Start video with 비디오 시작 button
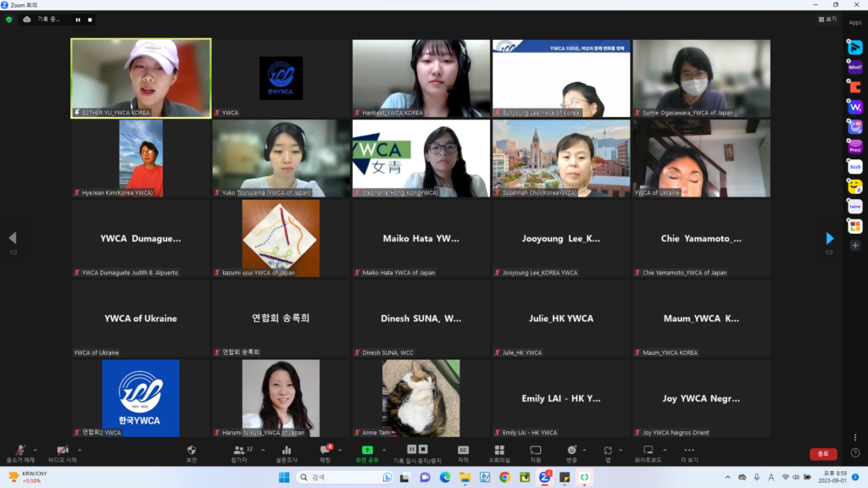The image size is (868, 488). click(62, 452)
